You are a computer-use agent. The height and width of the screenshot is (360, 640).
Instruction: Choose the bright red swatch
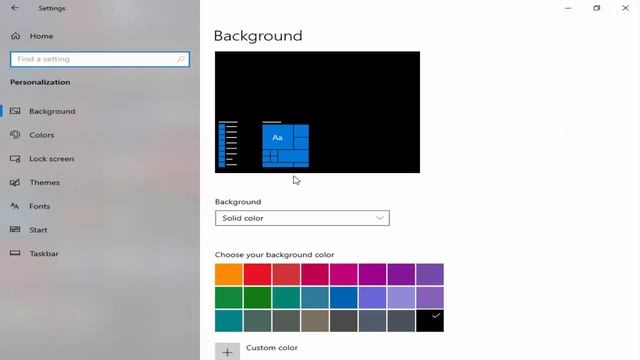pos(257,274)
